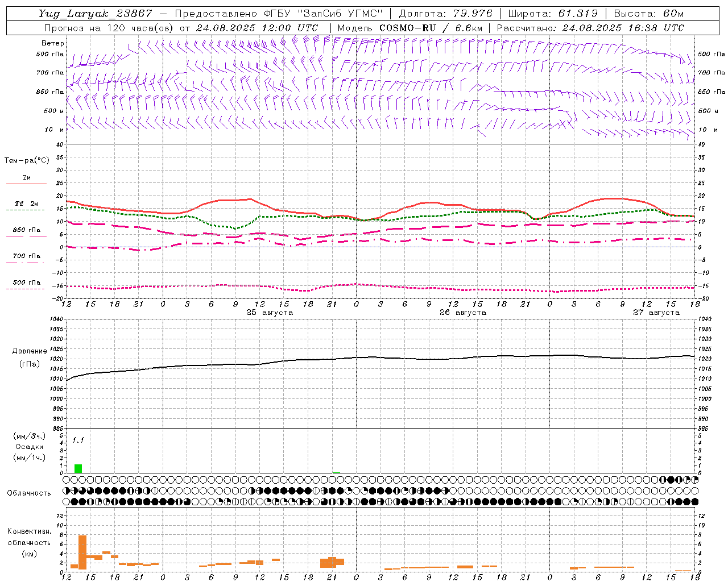Screen dimensions: 728x582
Task: Click the Прогноз на 120 часа(ов) text
Action: coord(109,28)
